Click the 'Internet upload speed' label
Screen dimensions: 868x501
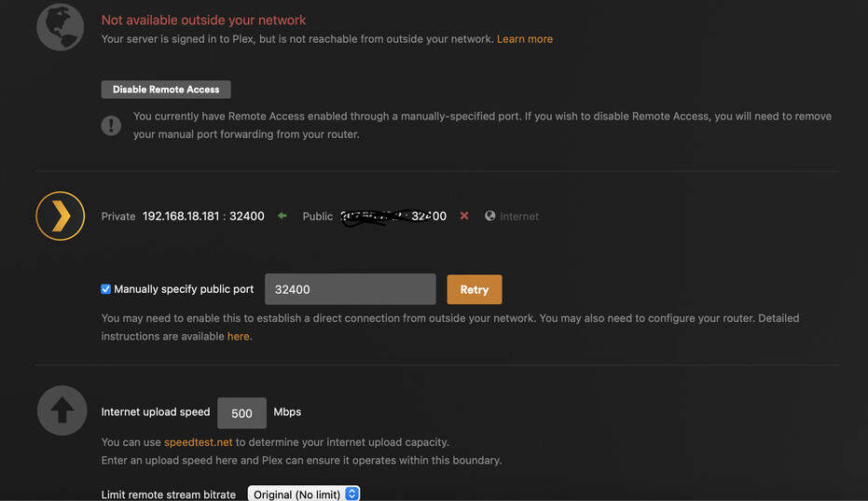tap(156, 411)
